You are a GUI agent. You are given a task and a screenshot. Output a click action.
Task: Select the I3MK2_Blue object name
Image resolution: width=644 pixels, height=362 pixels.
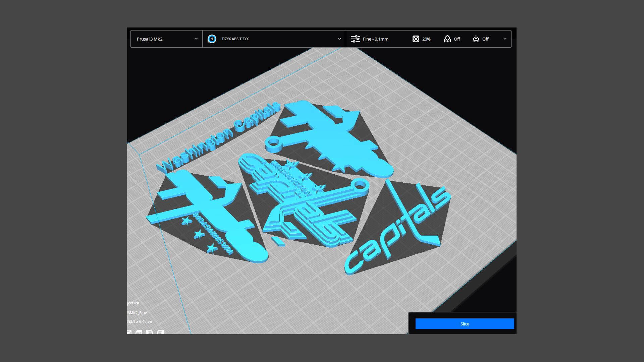[138, 312]
